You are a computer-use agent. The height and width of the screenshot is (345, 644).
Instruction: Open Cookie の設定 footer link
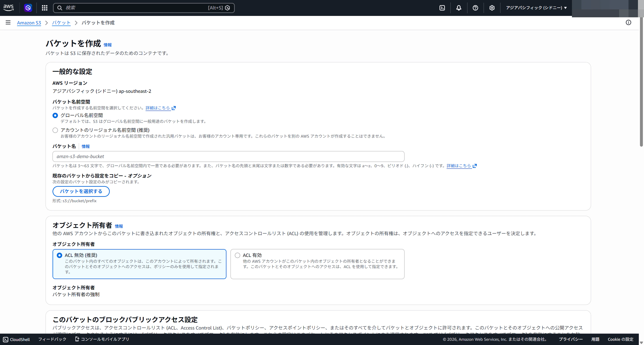620,339
